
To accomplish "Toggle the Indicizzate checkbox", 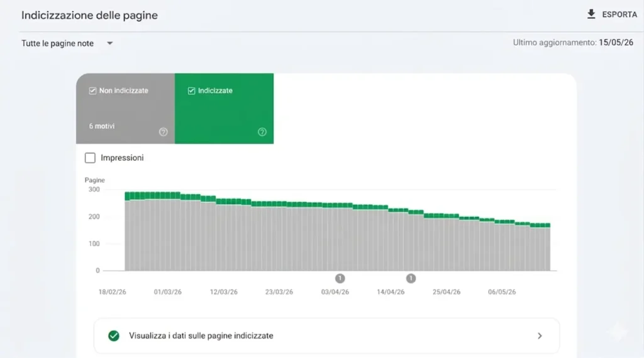I will (x=191, y=90).
